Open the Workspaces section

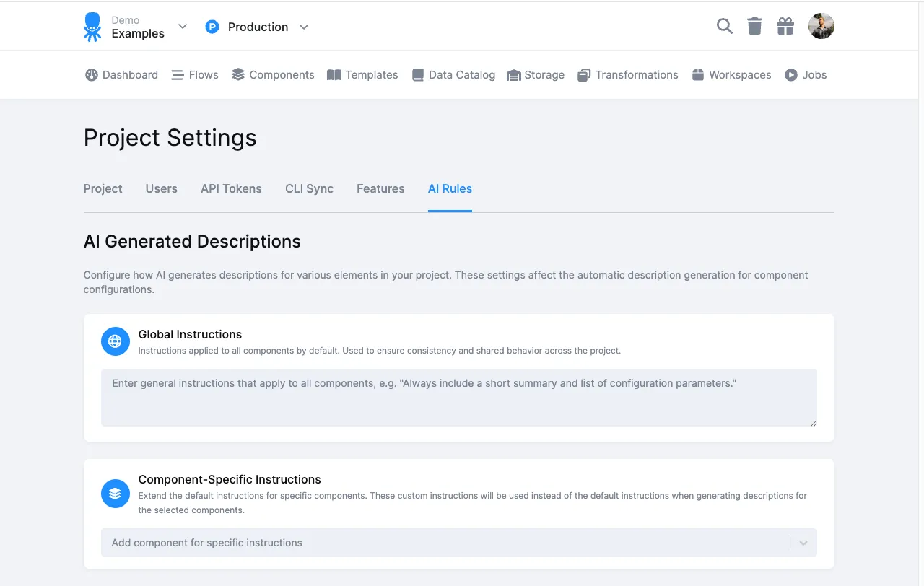click(731, 75)
